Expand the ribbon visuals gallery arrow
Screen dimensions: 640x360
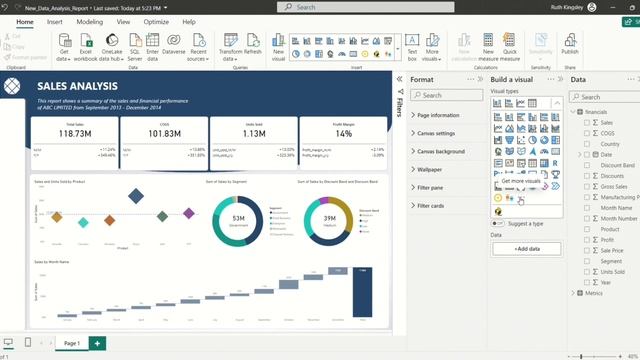point(398,48)
